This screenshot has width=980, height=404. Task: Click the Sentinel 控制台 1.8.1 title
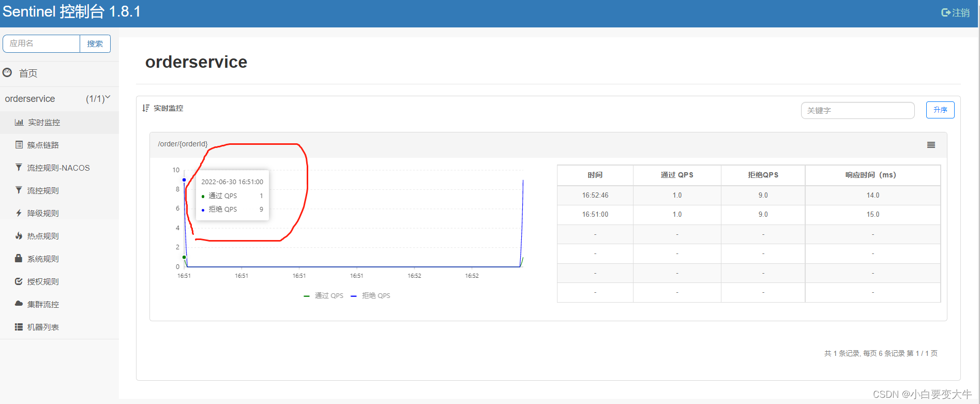(71, 11)
